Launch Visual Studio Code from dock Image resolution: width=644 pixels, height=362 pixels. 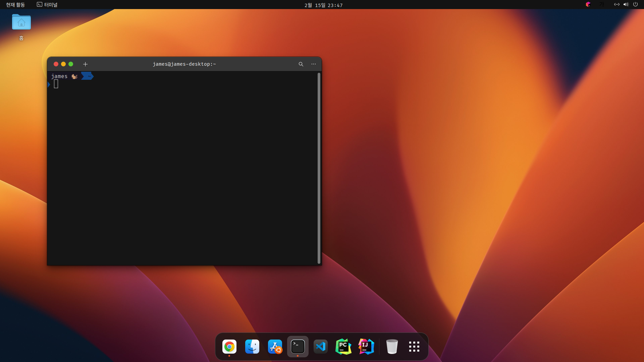pyautogui.click(x=321, y=347)
